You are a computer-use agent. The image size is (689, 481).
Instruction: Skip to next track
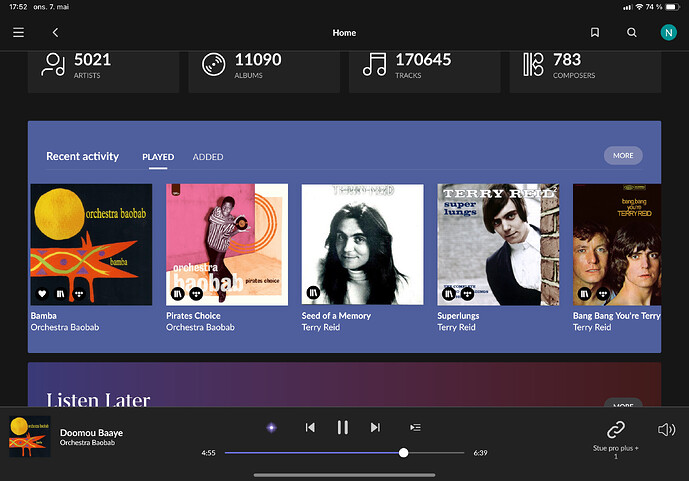[375, 427]
